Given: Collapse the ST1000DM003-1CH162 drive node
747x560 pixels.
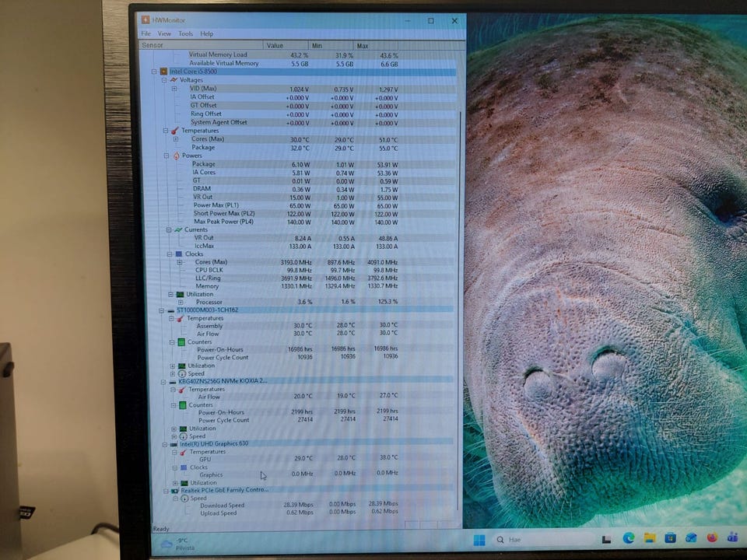Looking at the screenshot, I should coord(162,310).
